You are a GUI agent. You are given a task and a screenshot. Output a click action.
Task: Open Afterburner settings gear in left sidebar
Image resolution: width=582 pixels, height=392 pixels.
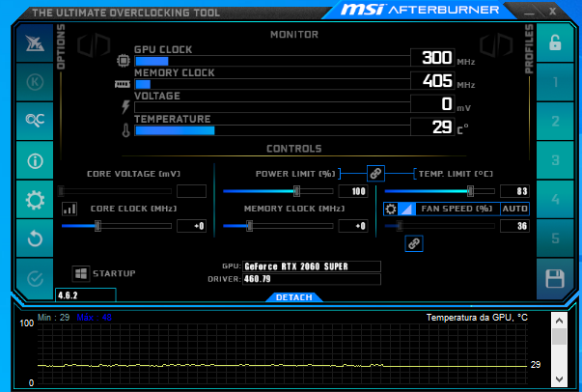coord(35,200)
